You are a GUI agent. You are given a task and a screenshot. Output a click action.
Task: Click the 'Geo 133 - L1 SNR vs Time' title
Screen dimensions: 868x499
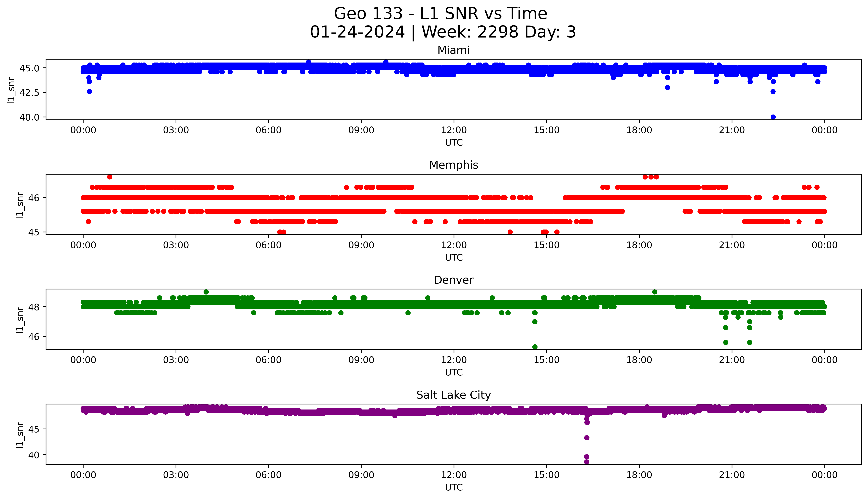(x=440, y=14)
